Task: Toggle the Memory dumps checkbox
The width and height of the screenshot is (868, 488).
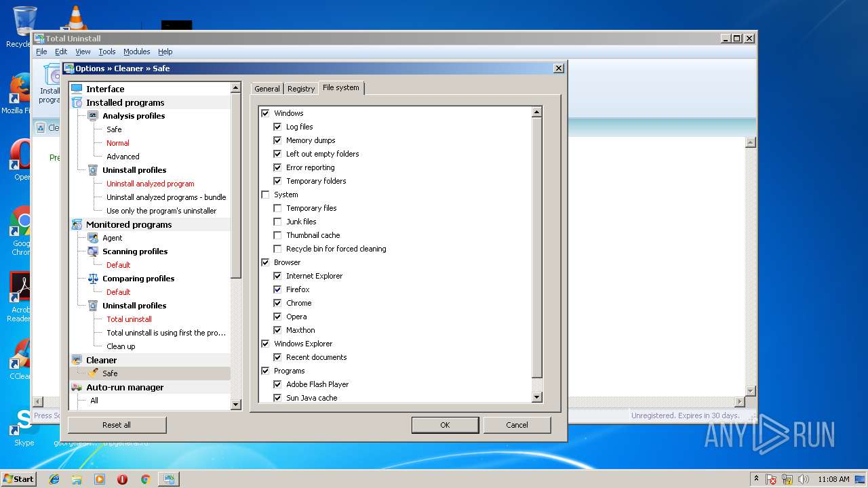Action: click(x=277, y=140)
